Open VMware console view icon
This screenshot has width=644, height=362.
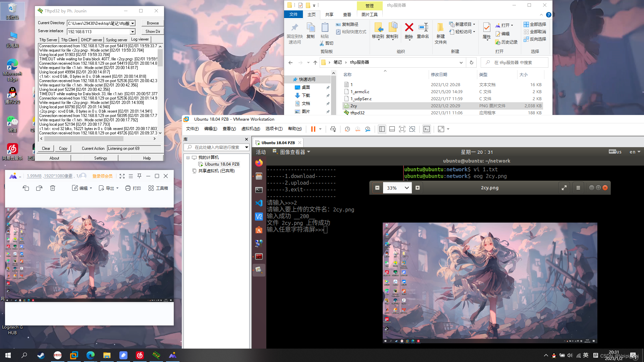coord(426,129)
